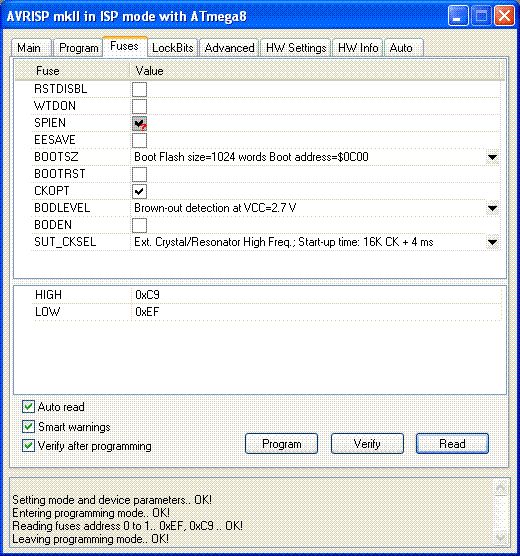The width and height of the screenshot is (520, 556).
Task: Check the EESAVE fuse checkbox
Action: tap(139, 140)
